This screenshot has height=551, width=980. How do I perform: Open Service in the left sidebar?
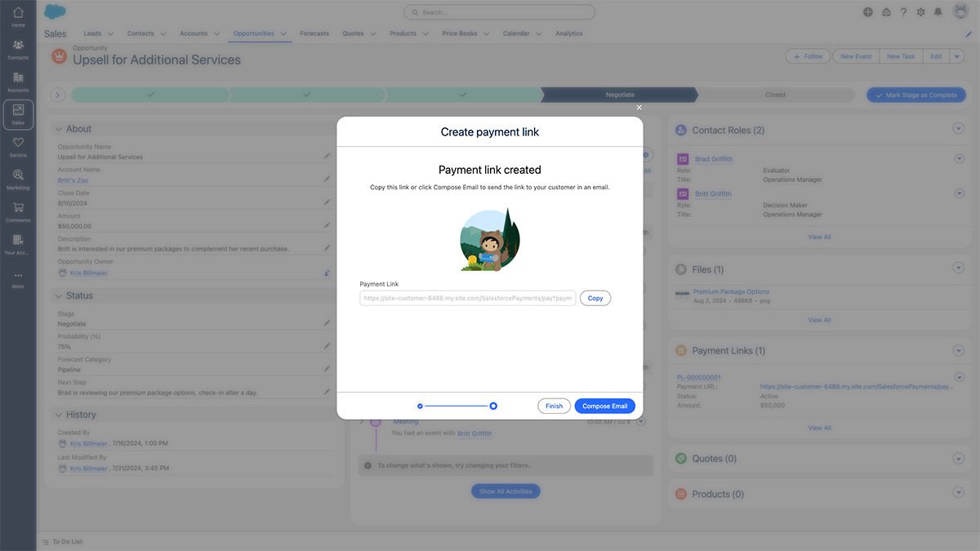click(18, 146)
